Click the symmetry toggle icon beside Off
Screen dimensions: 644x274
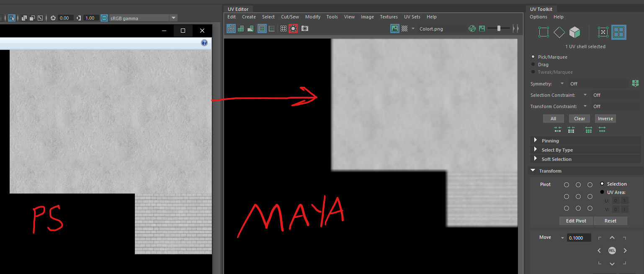tap(635, 84)
